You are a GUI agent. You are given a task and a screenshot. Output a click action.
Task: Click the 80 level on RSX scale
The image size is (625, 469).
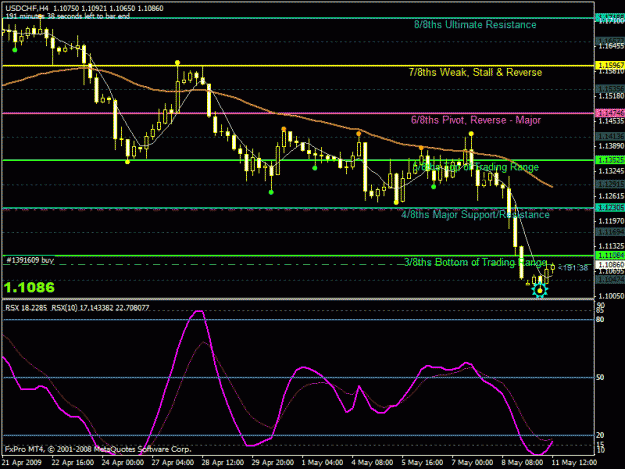coord(600,320)
